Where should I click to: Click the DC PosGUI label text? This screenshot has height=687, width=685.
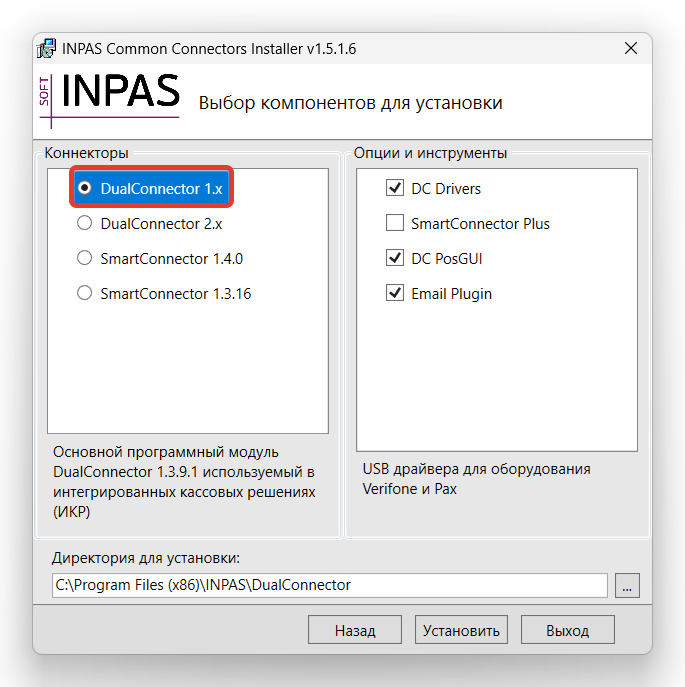click(x=448, y=258)
